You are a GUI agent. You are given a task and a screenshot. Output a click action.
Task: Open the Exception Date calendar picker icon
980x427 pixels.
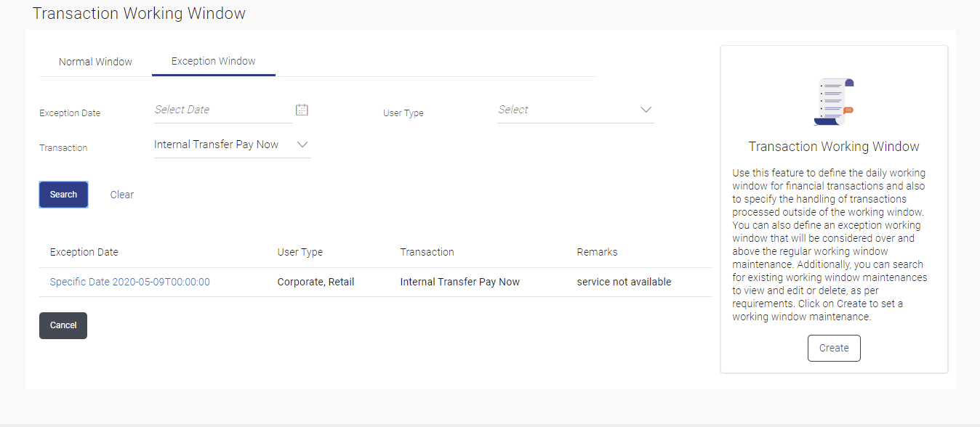(302, 110)
